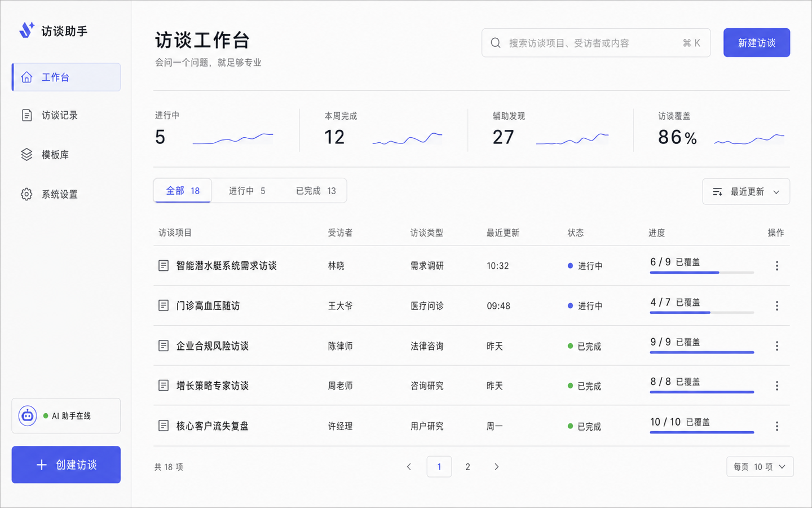Open 智能潜水艇系统需求访谈 project
This screenshot has height=508, width=812.
pyautogui.click(x=226, y=266)
